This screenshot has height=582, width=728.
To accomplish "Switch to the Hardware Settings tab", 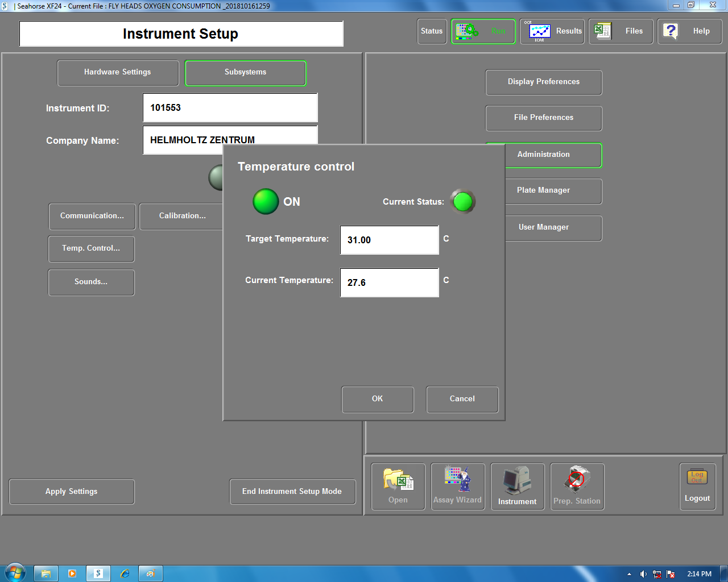I will [x=118, y=73].
